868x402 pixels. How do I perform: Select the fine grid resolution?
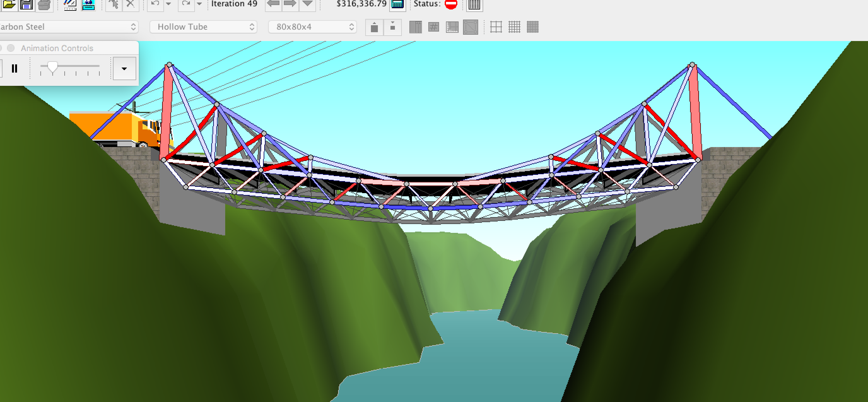click(x=533, y=27)
